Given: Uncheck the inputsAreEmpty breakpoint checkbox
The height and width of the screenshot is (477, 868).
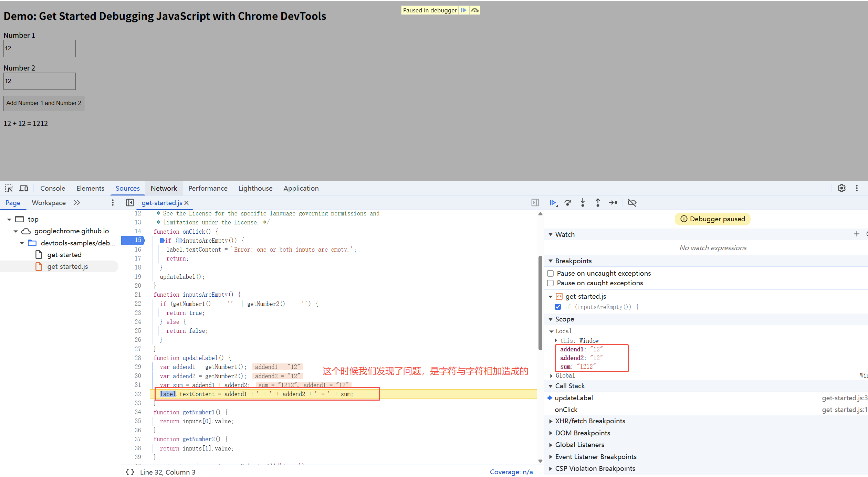Looking at the screenshot, I should pos(558,307).
